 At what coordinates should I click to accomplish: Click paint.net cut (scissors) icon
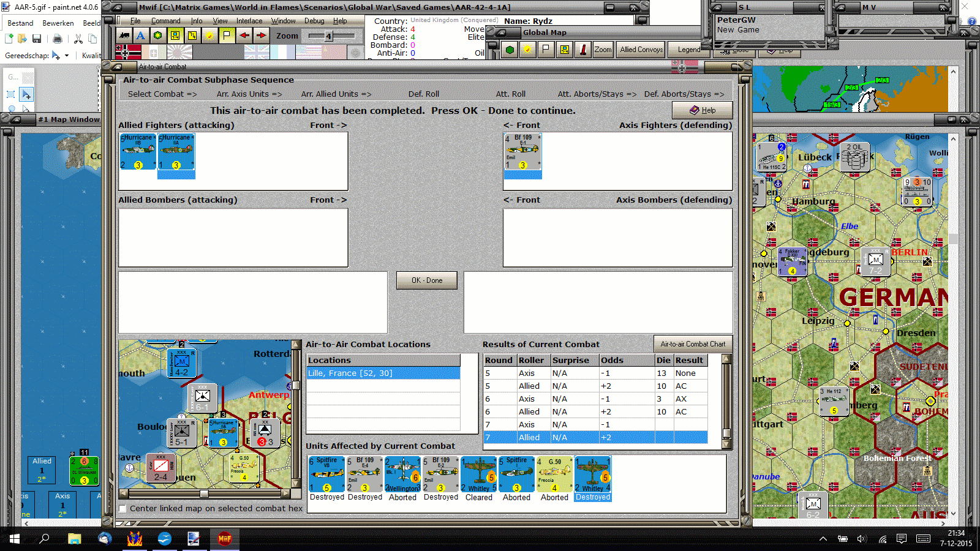click(x=78, y=39)
